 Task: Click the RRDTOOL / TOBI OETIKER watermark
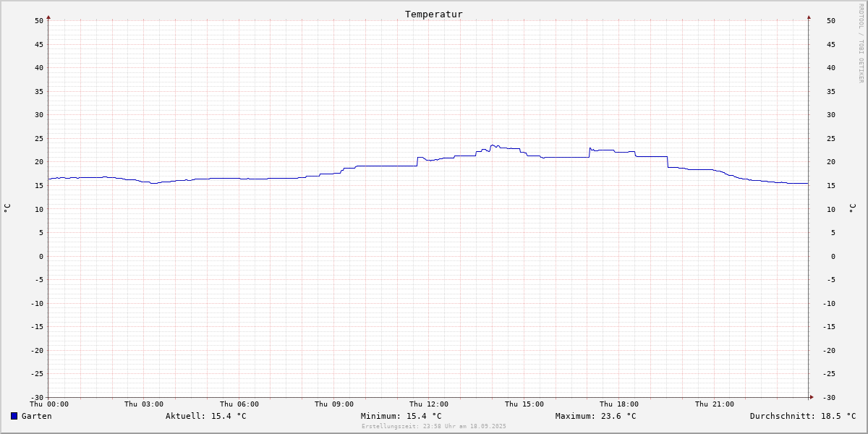(861, 43)
